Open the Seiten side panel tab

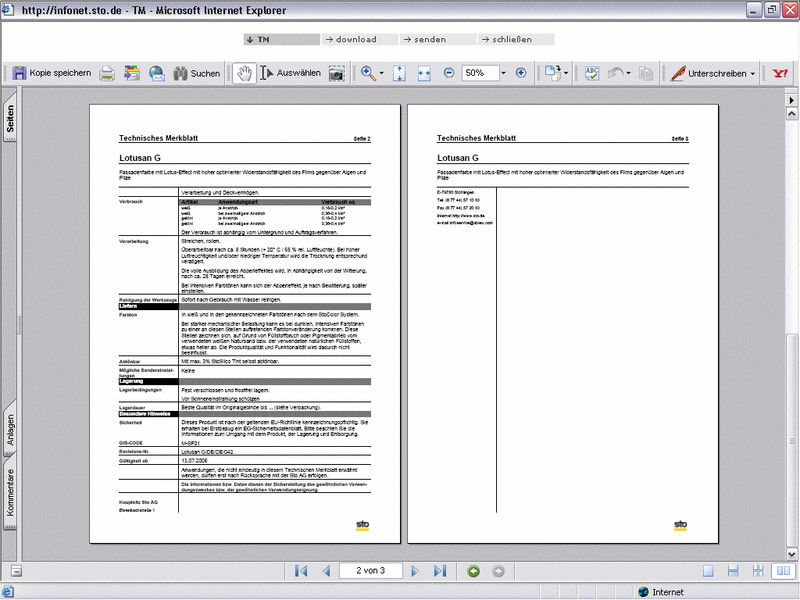point(10,118)
